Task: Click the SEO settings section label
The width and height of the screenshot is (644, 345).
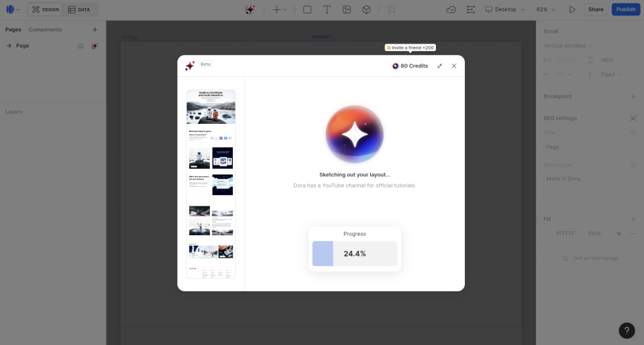Action: coord(559,118)
